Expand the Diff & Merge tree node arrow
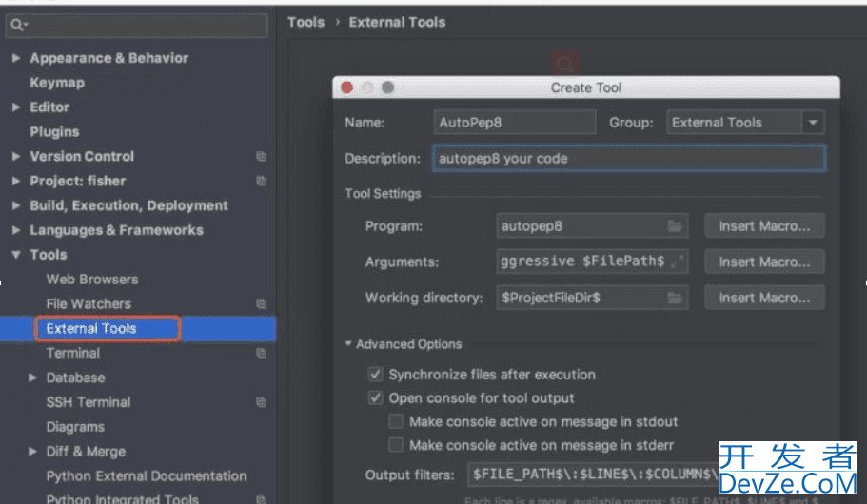Screen dimensions: 867x504 pyautogui.click(x=32, y=451)
